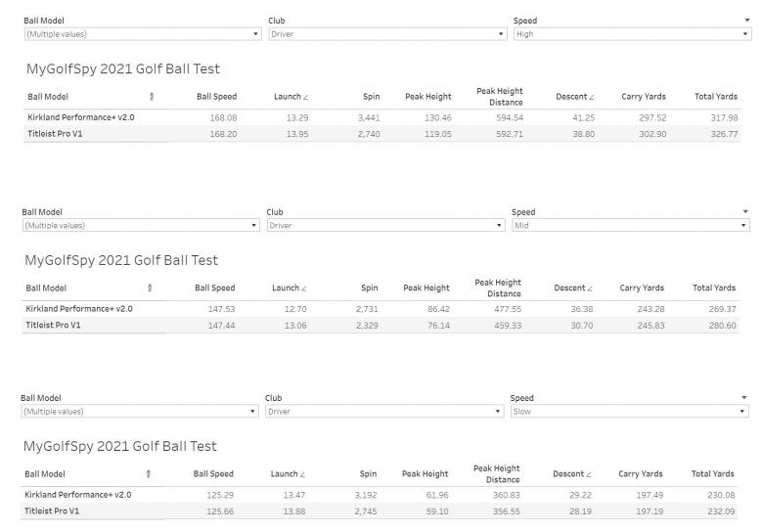
Task: Click sort icon beside Ball Model in Slow speed table
Action: (x=149, y=474)
